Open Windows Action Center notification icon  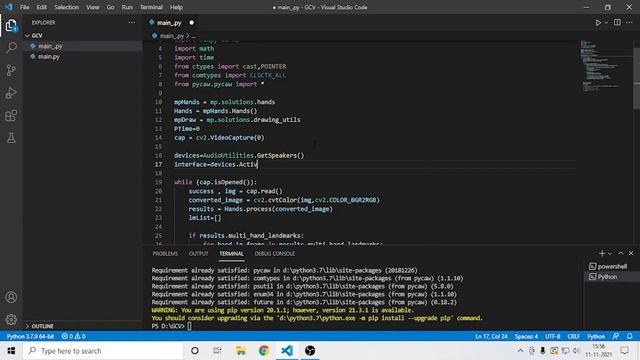tap(624, 351)
